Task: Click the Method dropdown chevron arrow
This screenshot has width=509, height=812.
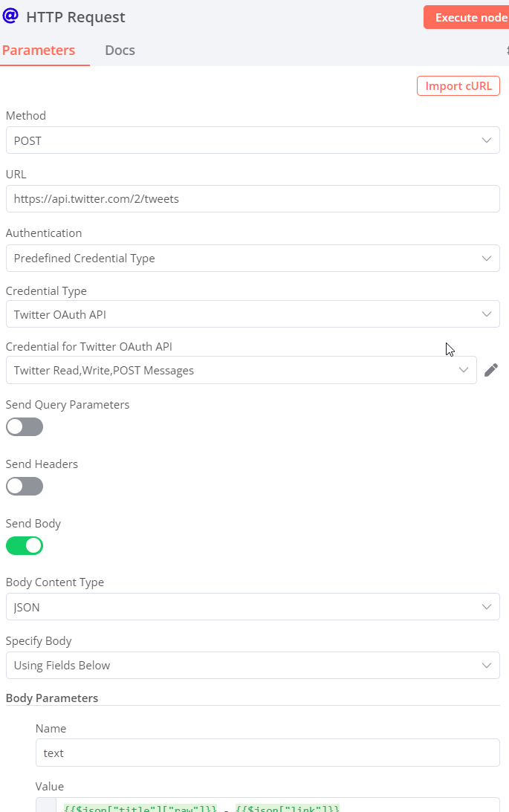Action: (x=487, y=140)
